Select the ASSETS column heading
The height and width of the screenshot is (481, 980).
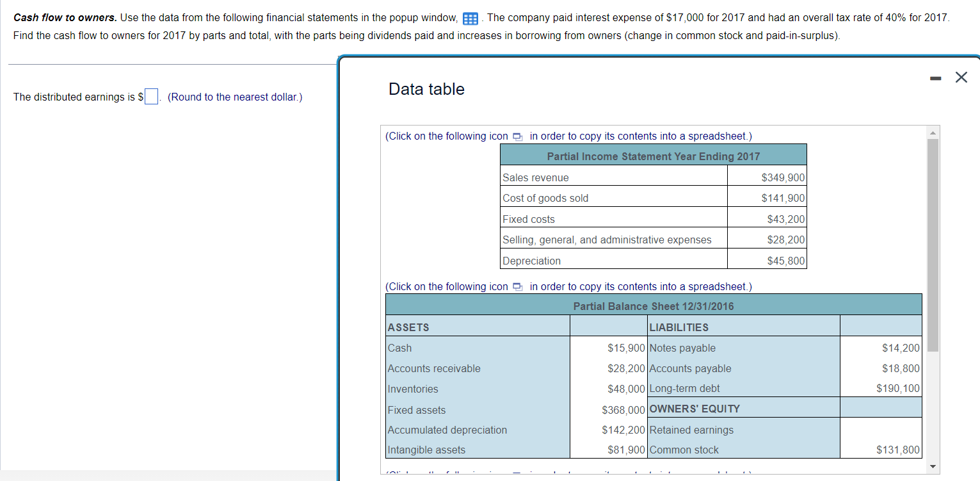point(408,327)
